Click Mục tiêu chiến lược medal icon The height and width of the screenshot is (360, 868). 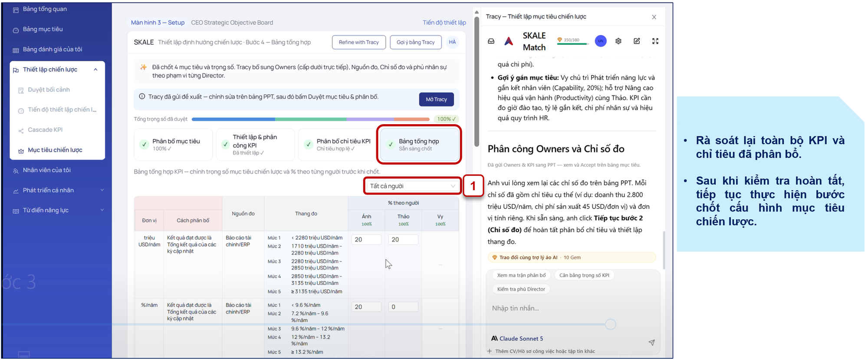[x=21, y=151]
